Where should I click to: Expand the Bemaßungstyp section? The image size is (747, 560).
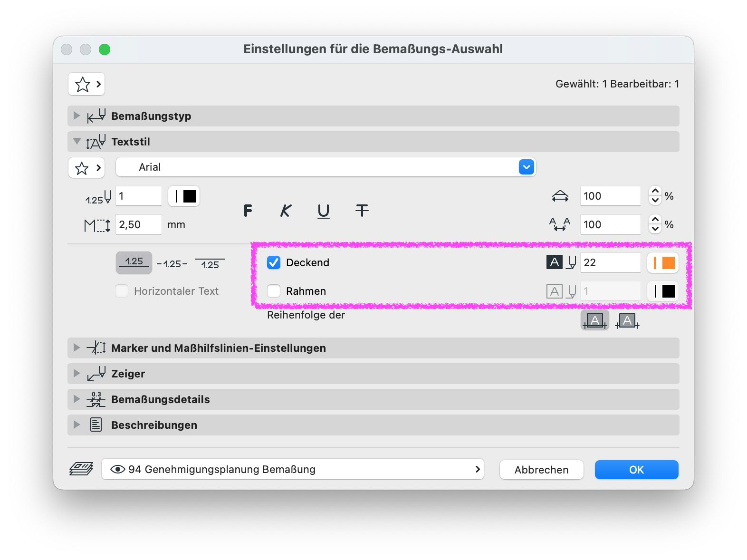pos(77,116)
